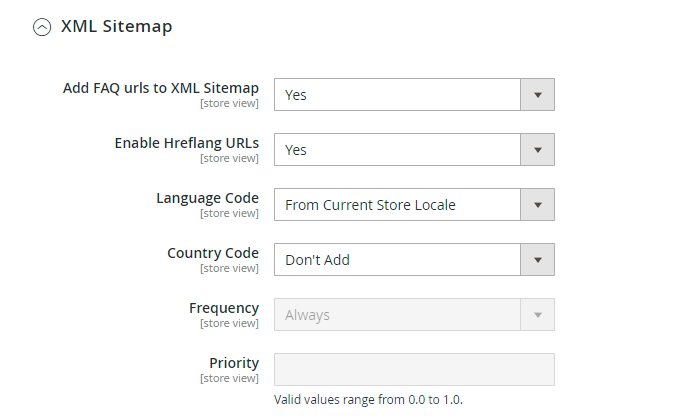Click arrow button of Enable Hreflang URLs dropdown
Viewport: 684px width, 416px height.
(x=537, y=150)
